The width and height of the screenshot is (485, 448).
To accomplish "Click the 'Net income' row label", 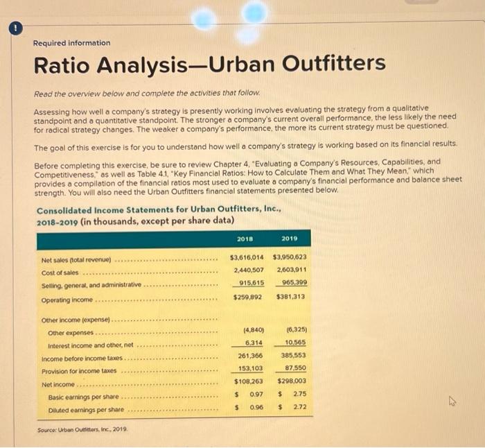I will tap(58, 384).
